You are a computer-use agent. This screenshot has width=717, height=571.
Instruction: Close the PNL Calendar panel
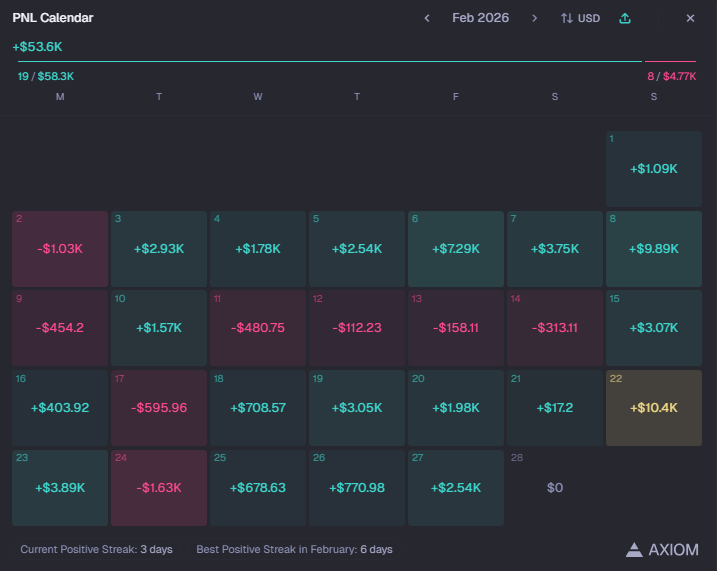coord(690,18)
